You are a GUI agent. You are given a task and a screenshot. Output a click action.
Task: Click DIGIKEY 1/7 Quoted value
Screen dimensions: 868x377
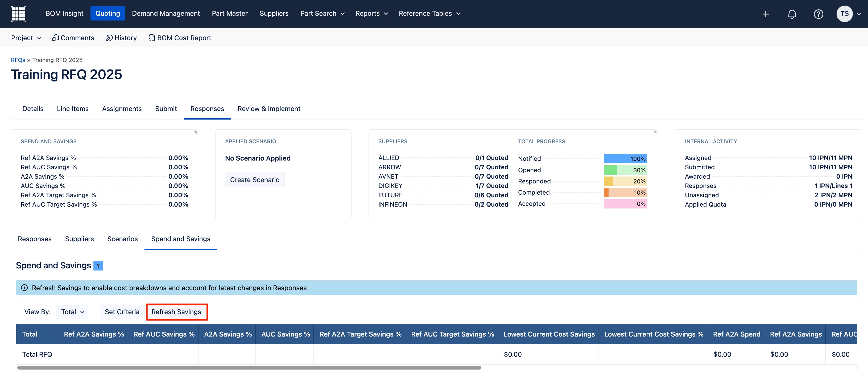[x=492, y=186]
